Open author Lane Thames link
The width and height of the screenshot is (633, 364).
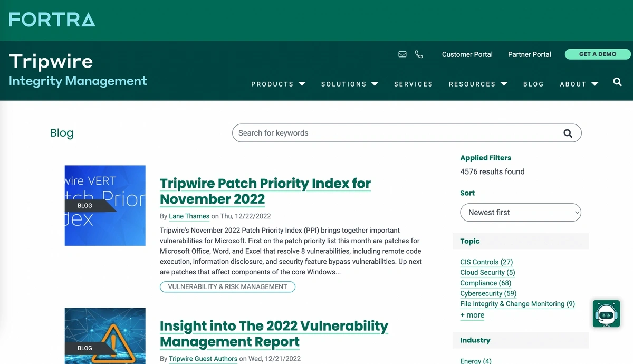pyautogui.click(x=189, y=216)
